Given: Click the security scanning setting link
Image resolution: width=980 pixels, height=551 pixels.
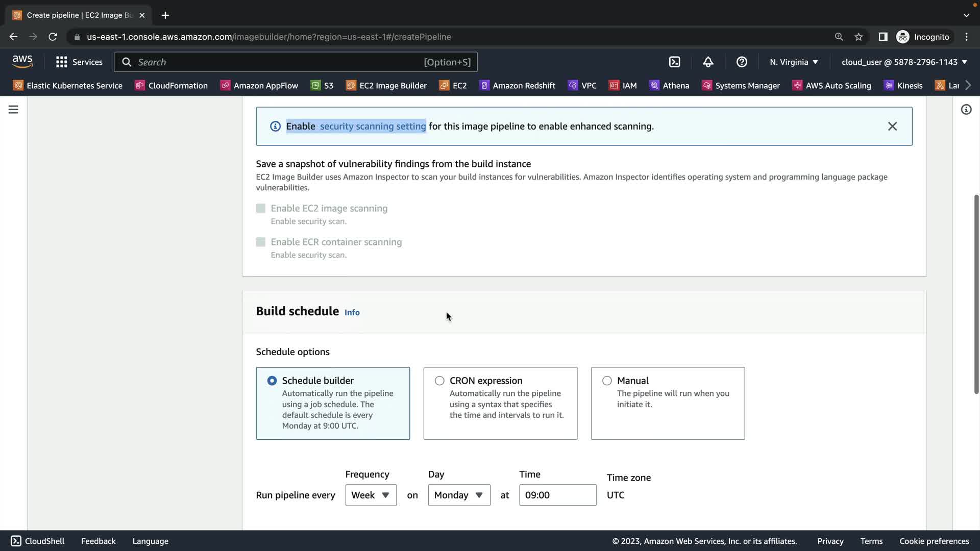Looking at the screenshot, I should (373, 127).
